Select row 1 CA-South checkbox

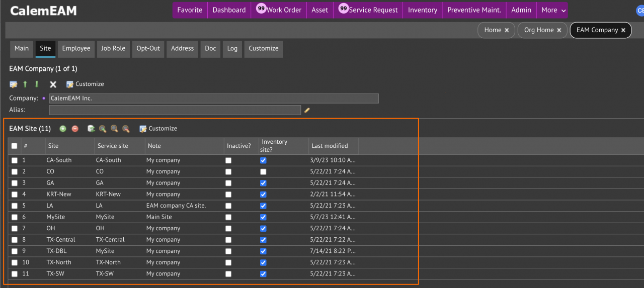coord(15,160)
